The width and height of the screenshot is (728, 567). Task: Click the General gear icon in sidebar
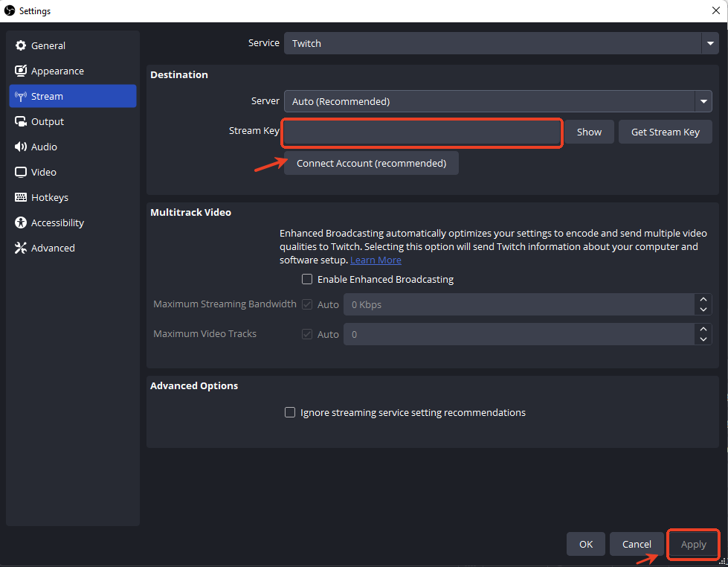pos(21,46)
